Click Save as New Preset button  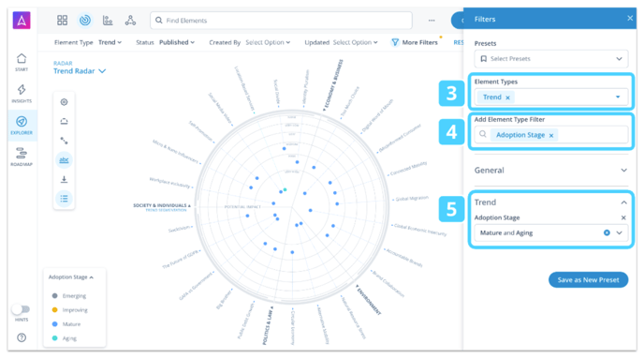click(x=588, y=280)
